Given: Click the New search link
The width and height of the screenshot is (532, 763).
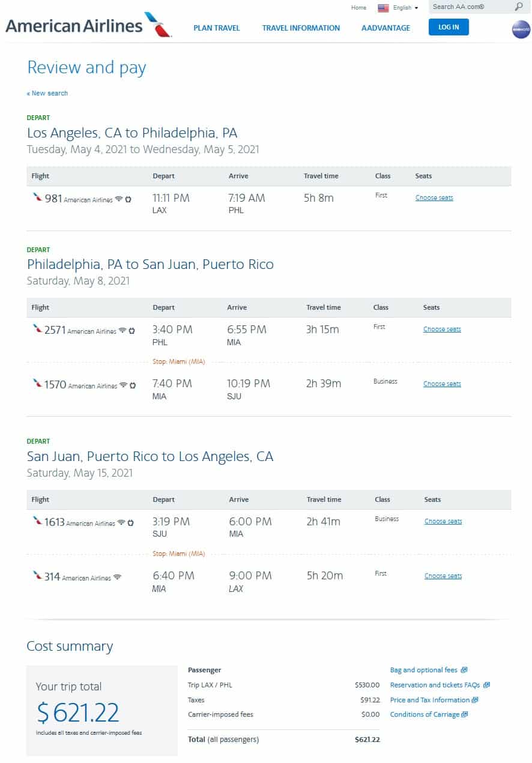Looking at the screenshot, I should click(x=47, y=93).
